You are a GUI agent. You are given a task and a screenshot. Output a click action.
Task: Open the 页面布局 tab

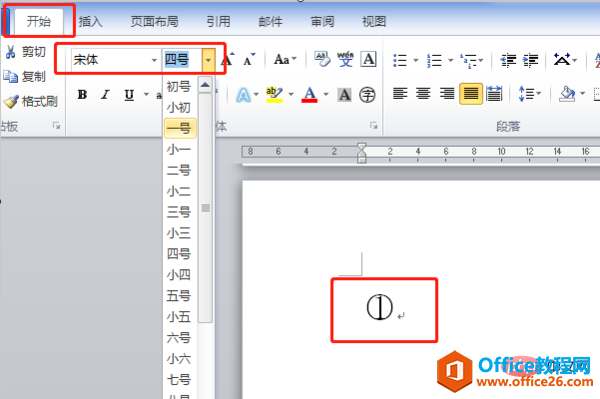[x=154, y=21]
